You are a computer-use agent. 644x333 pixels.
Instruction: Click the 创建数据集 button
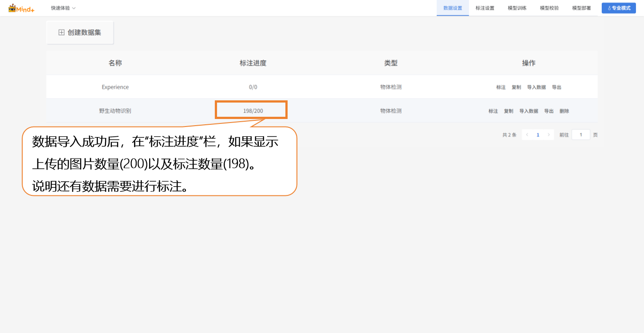tap(80, 32)
